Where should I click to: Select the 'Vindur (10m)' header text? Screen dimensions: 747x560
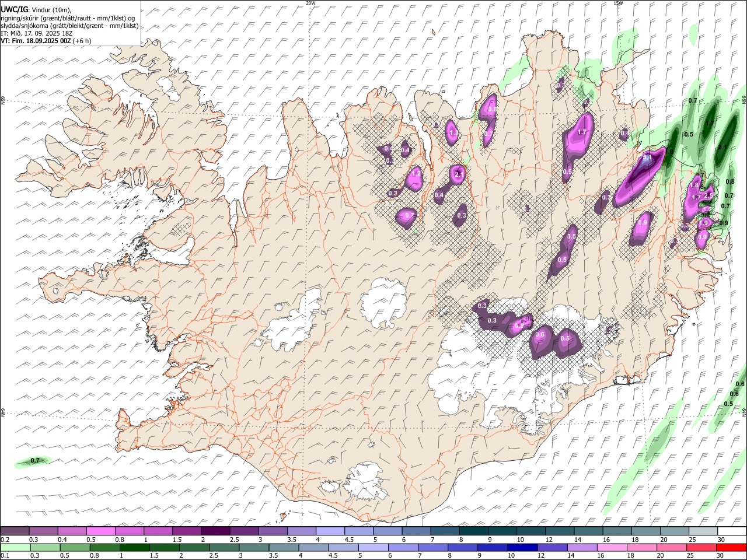pos(51,9)
